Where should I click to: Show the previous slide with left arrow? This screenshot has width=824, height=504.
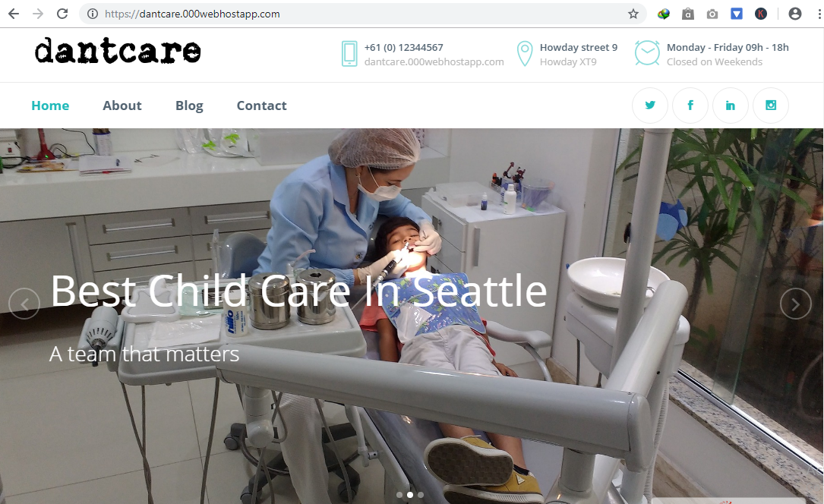click(x=24, y=304)
